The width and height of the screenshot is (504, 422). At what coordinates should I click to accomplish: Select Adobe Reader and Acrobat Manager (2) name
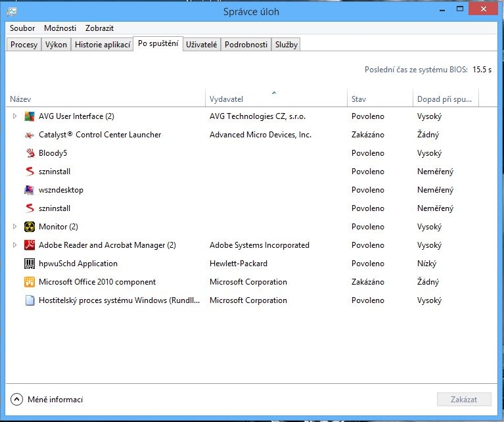point(107,245)
